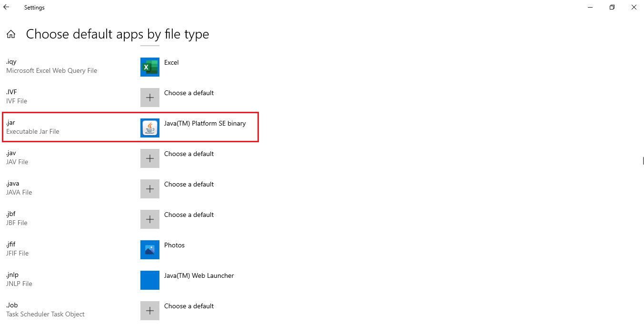Viewport: 644px width, 324px height.
Task: Go to Settings home icon
Action: click(x=11, y=34)
